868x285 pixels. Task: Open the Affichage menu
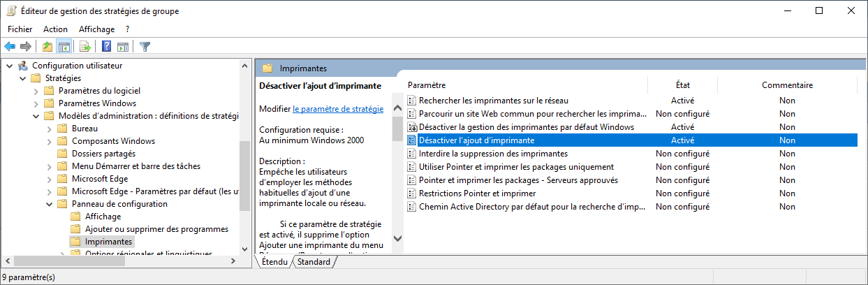(x=97, y=29)
